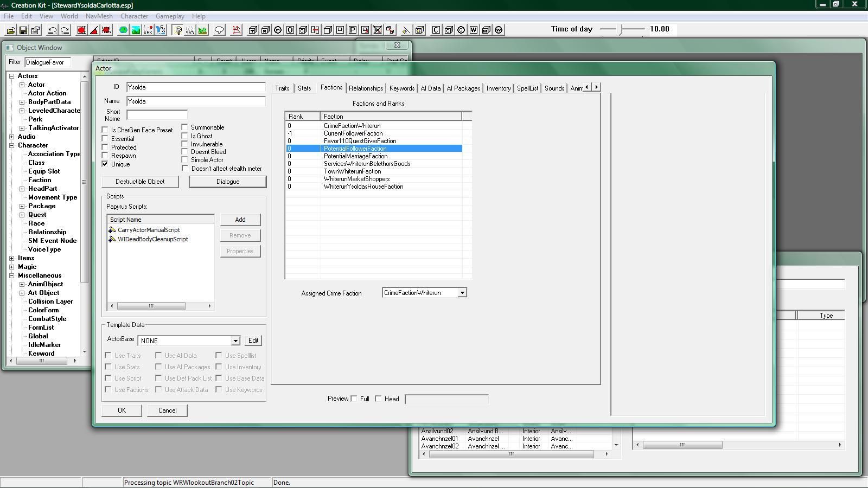Toggle the Snap to grid icon
Screen dimensions: 868x488
coord(81,30)
